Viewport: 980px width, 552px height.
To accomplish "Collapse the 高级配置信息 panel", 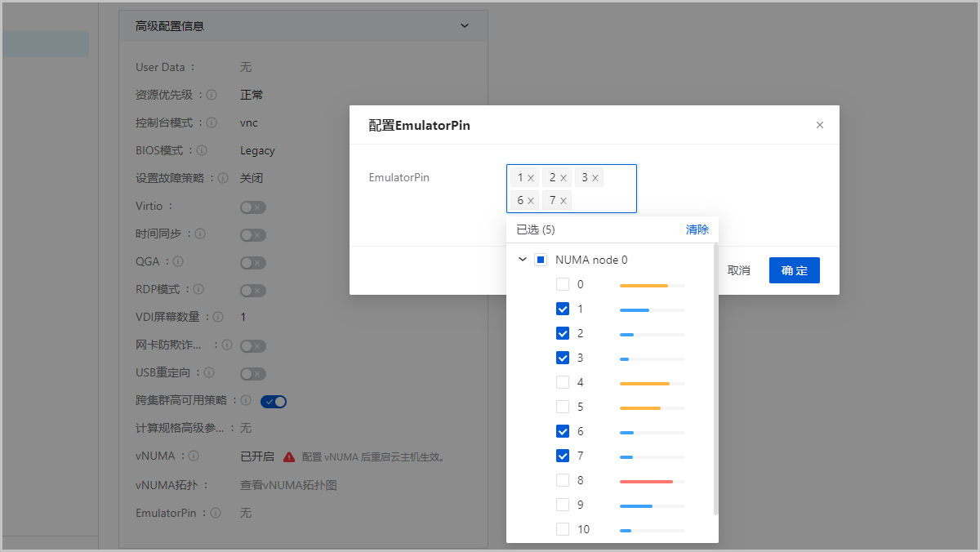I will 465,26.
